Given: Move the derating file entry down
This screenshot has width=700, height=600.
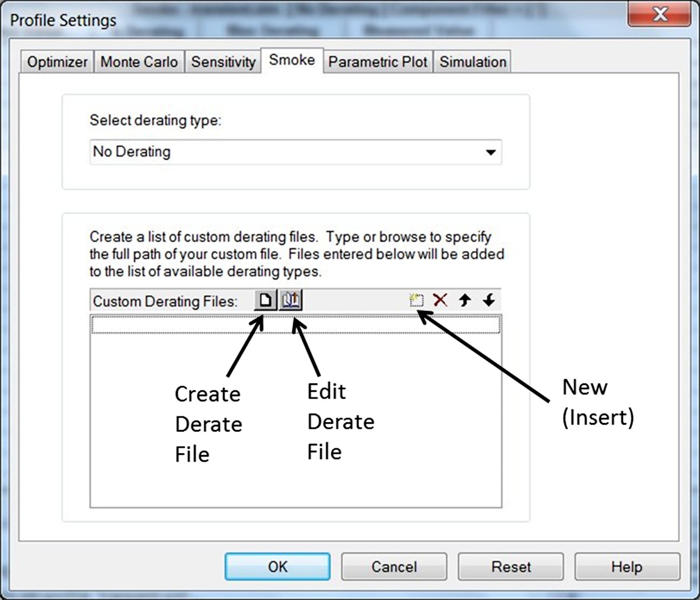Looking at the screenshot, I should (488, 300).
